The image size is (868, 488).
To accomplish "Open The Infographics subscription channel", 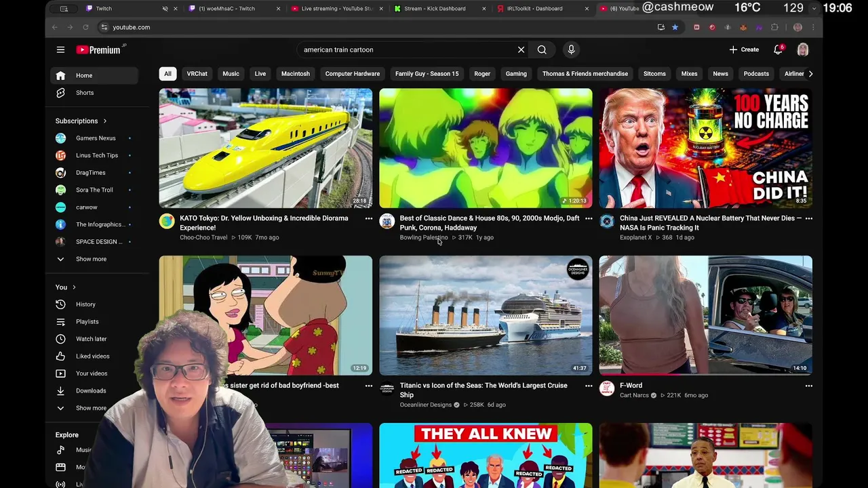I will click(x=94, y=224).
